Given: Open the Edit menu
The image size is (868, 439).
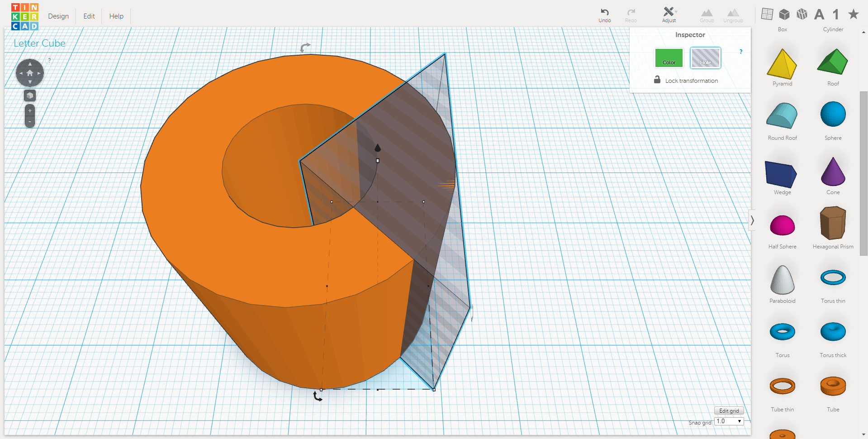Looking at the screenshot, I should (x=89, y=16).
